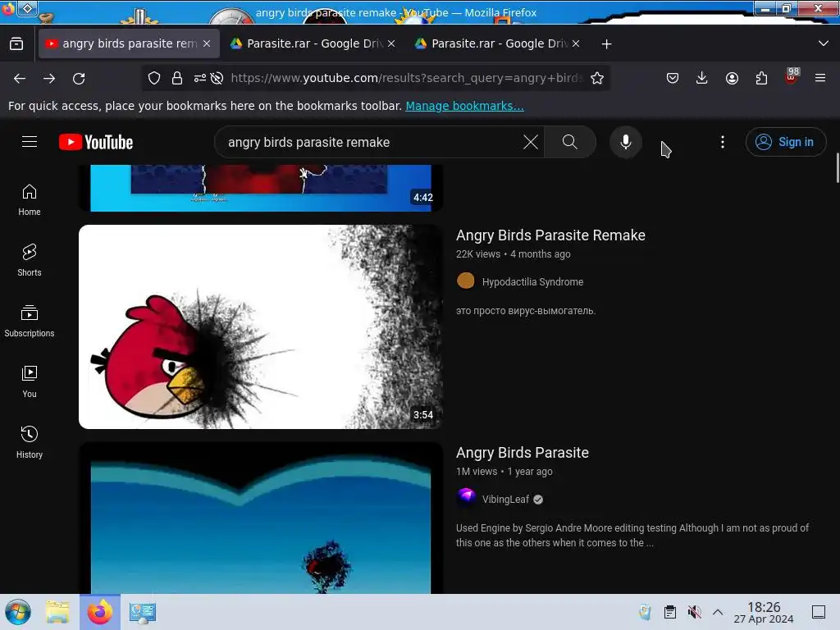Screen dimensions: 840x630
Task: Open Firefox View button at tab strip
Action: 16,43
